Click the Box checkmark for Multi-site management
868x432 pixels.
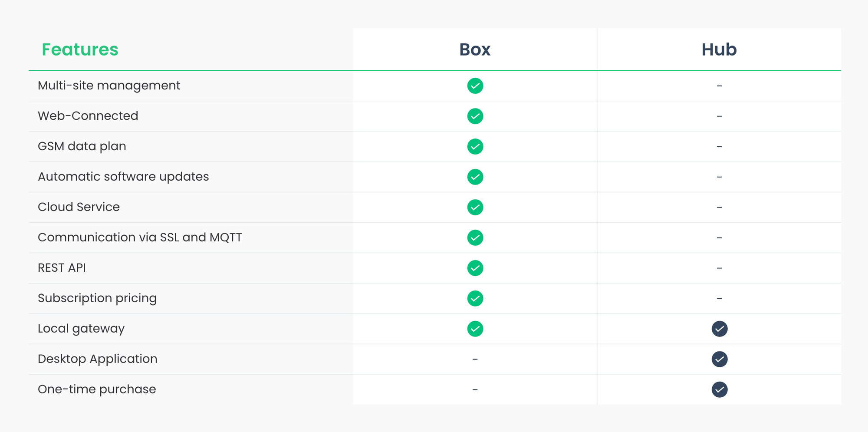[475, 86]
